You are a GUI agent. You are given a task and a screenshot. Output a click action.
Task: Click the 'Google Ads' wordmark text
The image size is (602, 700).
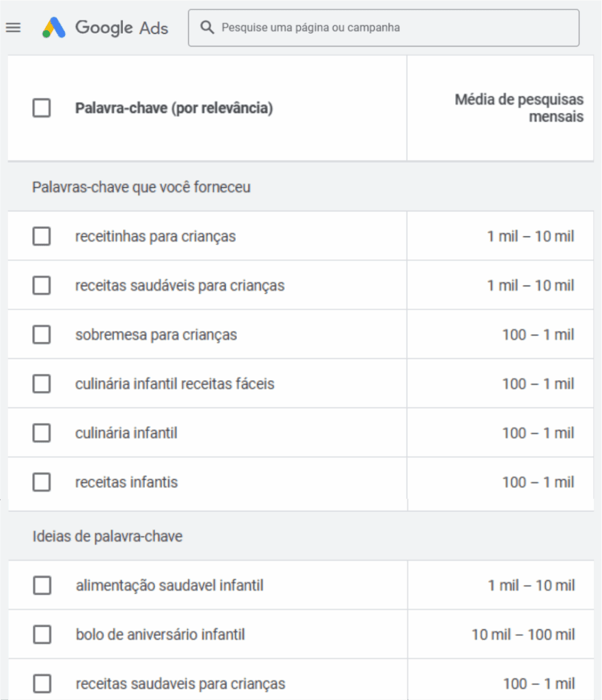(122, 27)
